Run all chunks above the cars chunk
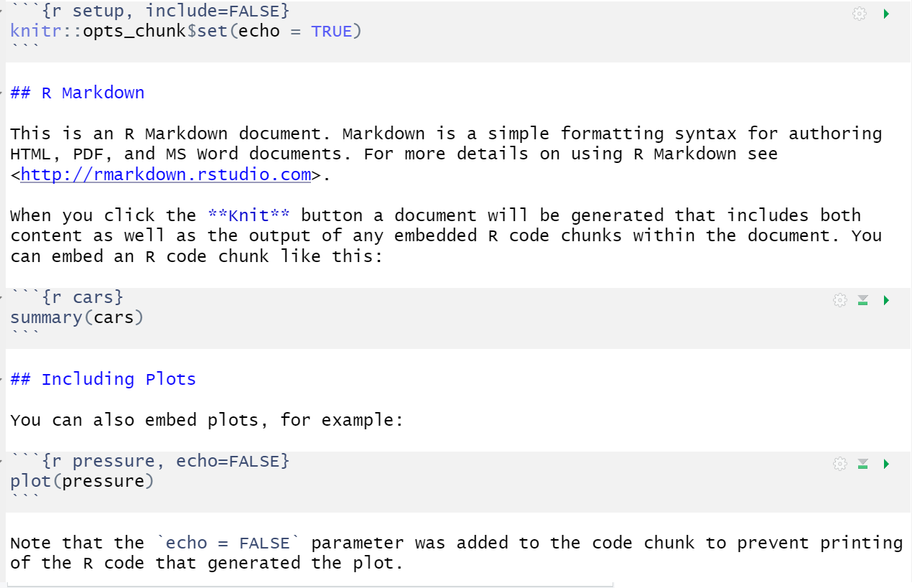 [863, 300]
